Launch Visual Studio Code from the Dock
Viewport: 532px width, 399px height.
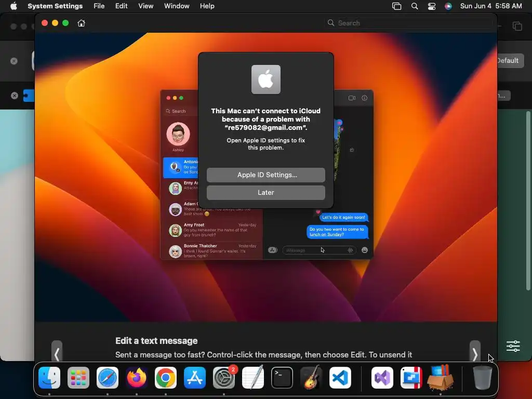[x=340, y=378]
